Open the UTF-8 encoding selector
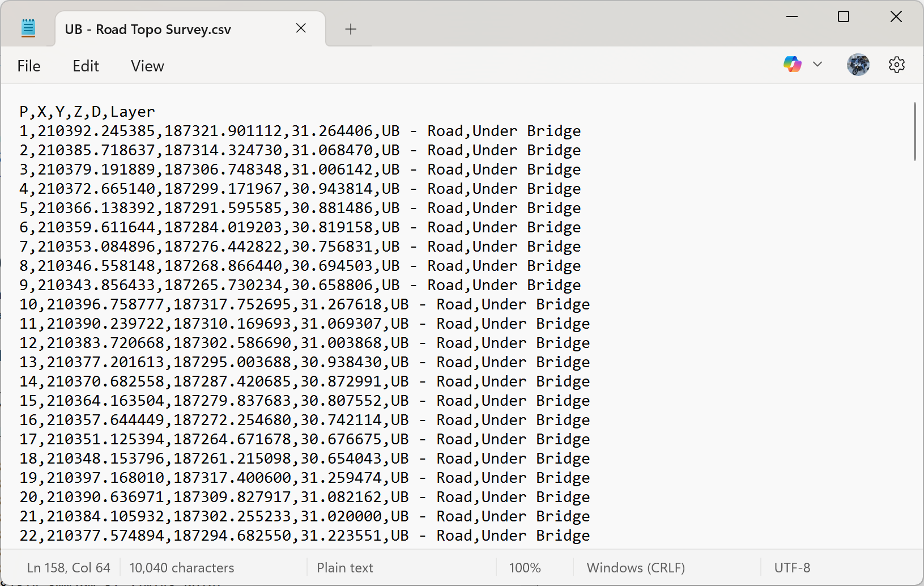The height and width of the screenshot is (586, 924). click(792, 567)
